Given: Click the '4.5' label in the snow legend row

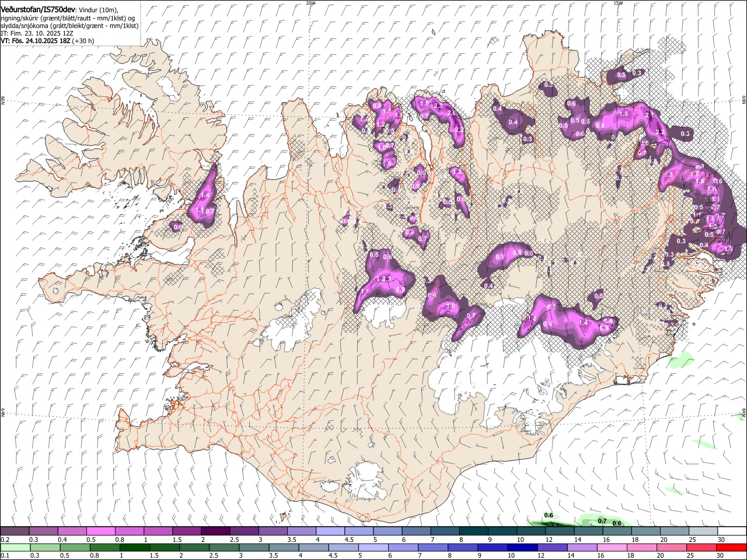Looking at the screenshot, I should point(349,540).
